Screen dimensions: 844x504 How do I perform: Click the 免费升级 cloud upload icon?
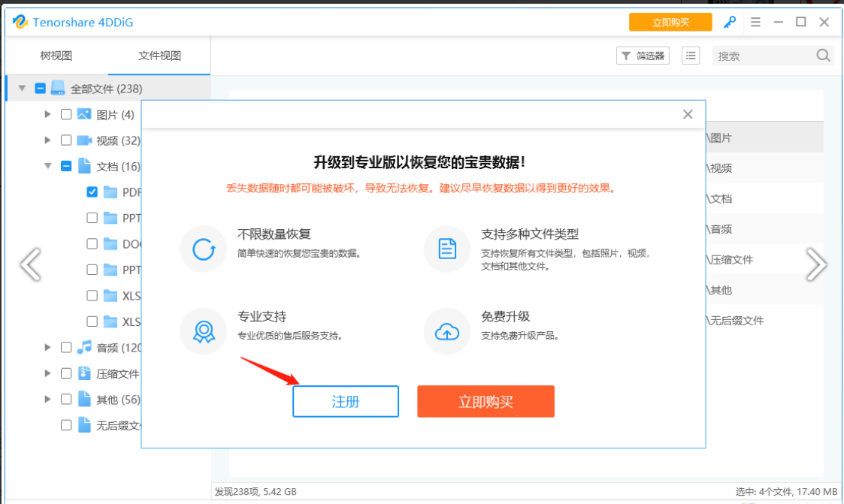[446, 332]
